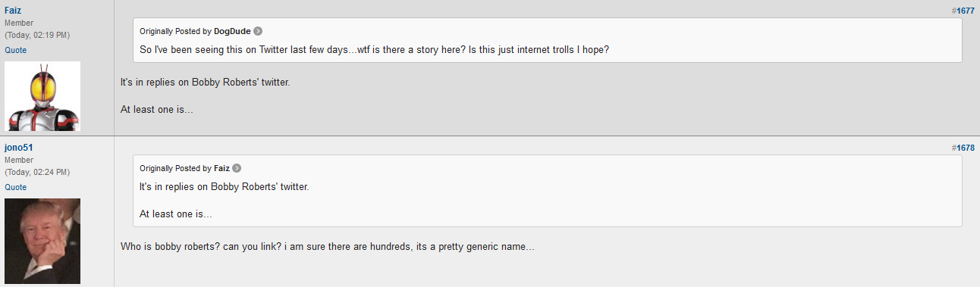Open the view-post arrow icon beside DogDude
980x287 pixels.
tap(258, 31)
